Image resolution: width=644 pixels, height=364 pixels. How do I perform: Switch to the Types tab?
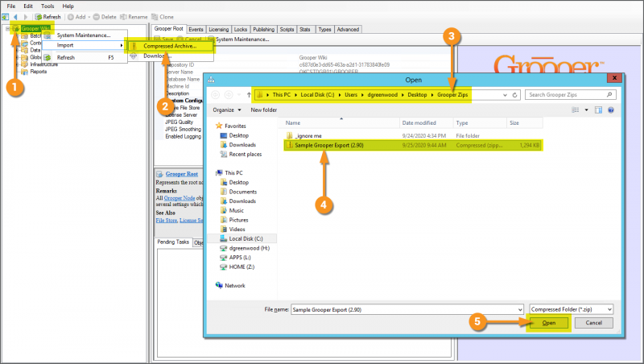click(324, 30)
